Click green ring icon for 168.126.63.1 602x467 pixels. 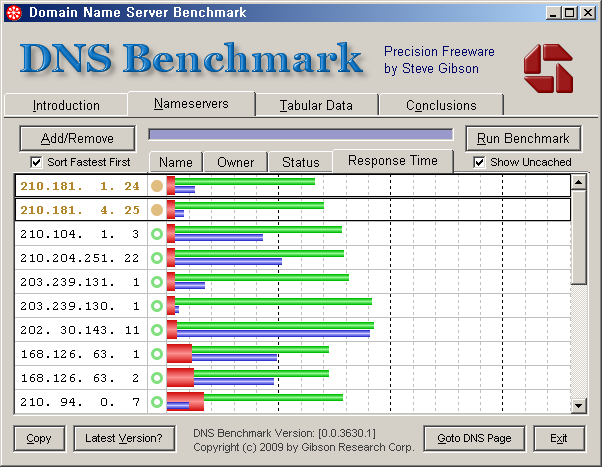pyautogui.click(x=157, y=354)
